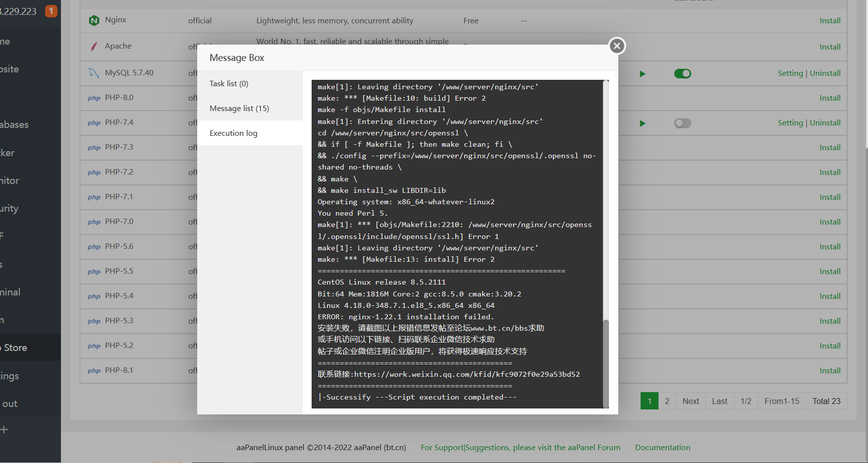Go to the Next page
The height and width of the screenshot is (463, 868).
(691, 401)
